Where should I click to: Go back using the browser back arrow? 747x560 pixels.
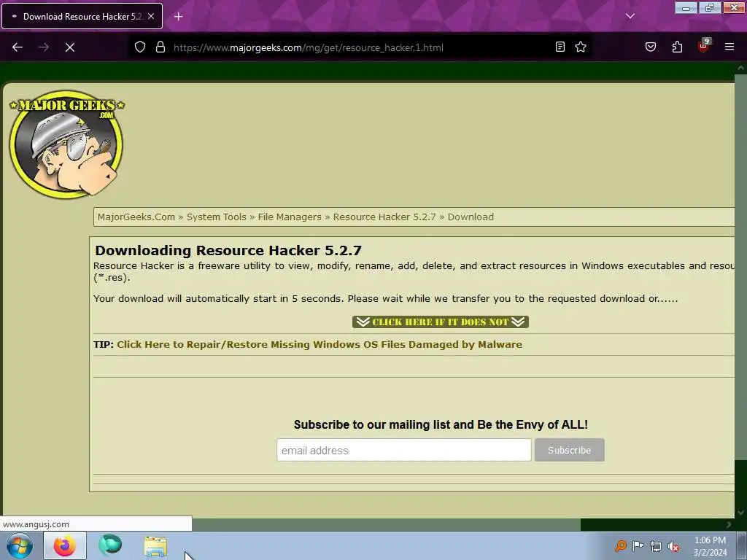18,47
